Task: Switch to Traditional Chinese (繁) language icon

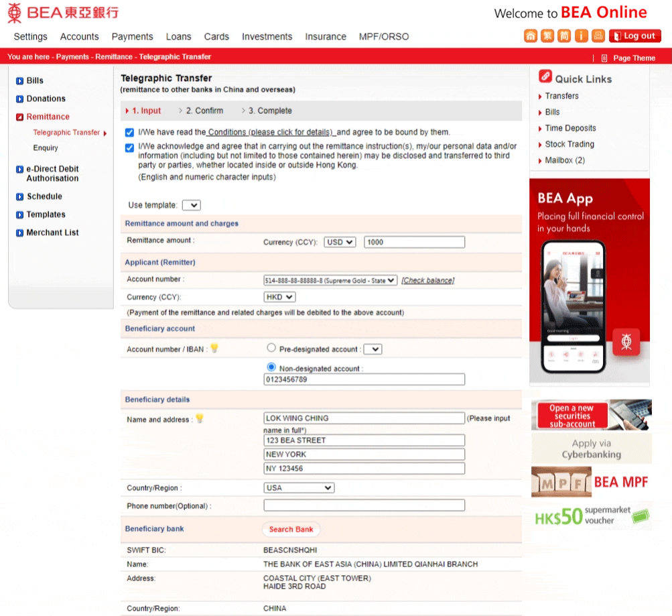Action: click(547, 36)
